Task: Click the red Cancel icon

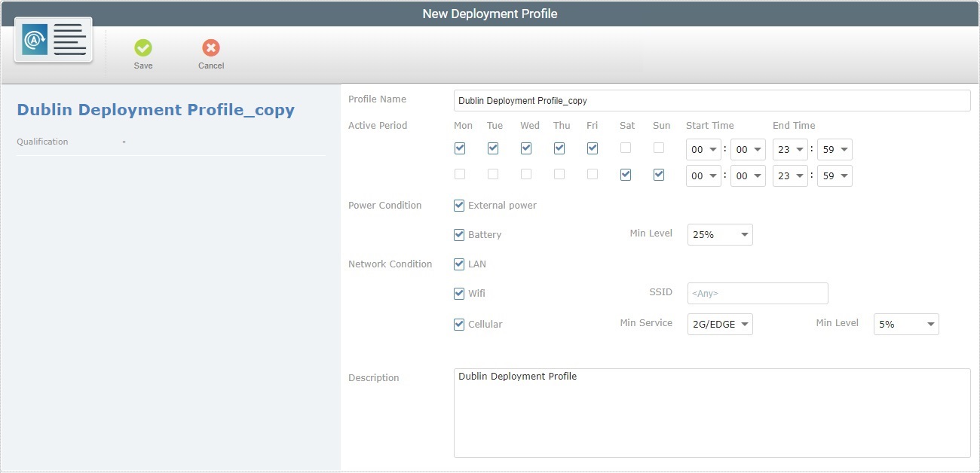Action: coord(210,48)
